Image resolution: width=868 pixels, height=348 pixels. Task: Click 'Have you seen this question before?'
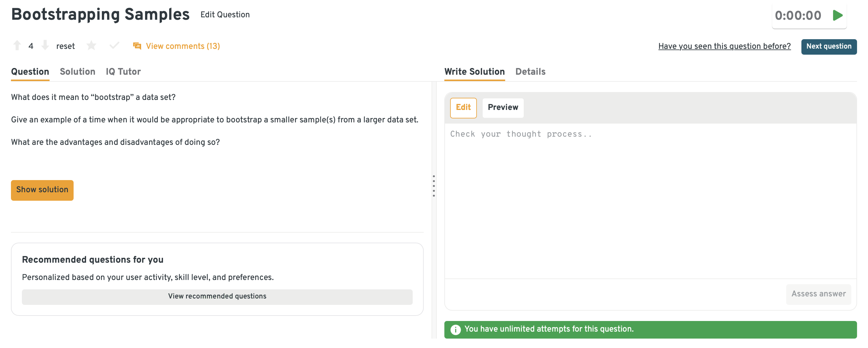(x=724, y=46)
